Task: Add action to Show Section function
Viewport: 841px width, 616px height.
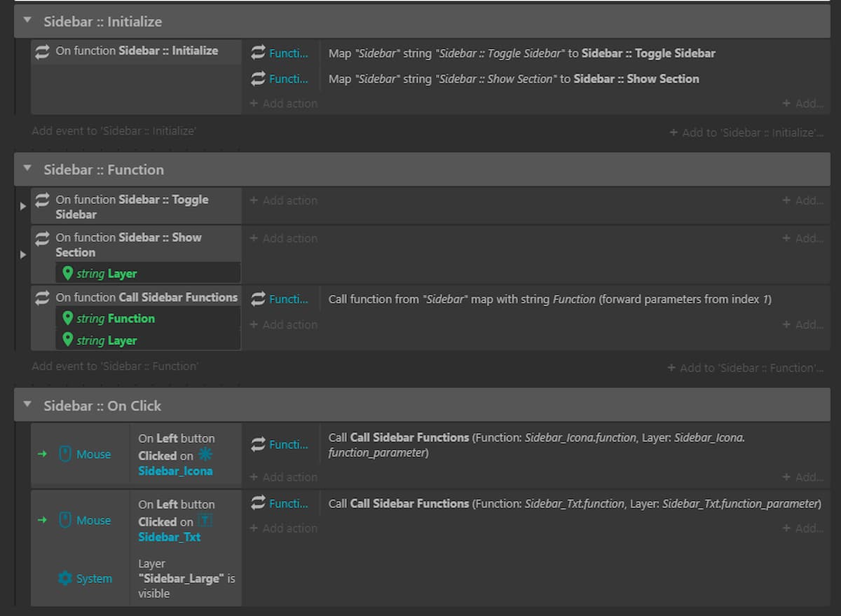Action: 283,238
